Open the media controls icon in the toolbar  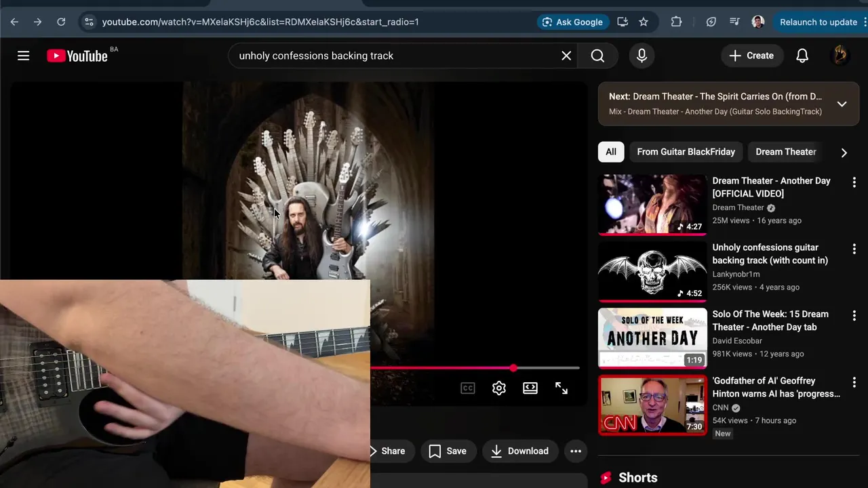[734, 22]
